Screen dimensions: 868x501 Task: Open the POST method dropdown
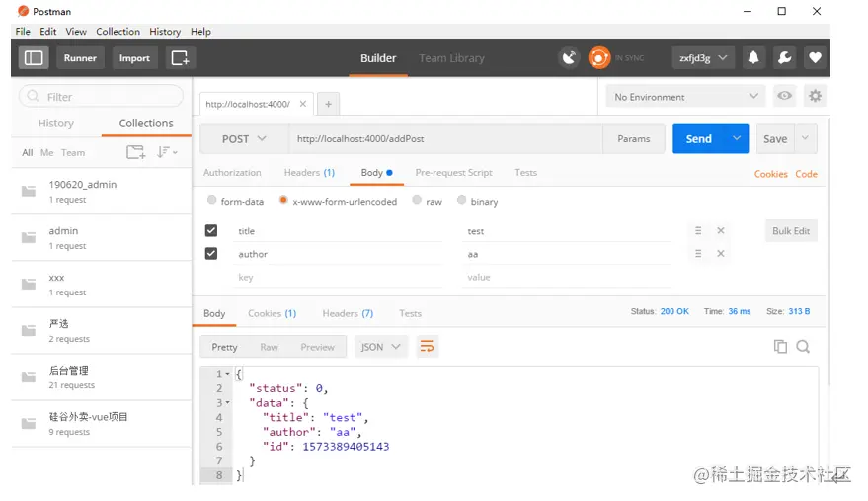click(244, 139)
